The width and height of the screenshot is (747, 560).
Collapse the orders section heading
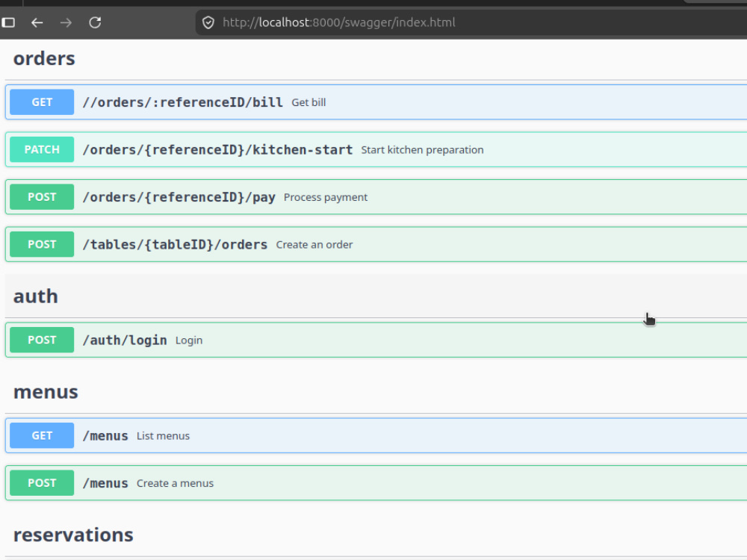pyautogui.click(x=44, y=58)
